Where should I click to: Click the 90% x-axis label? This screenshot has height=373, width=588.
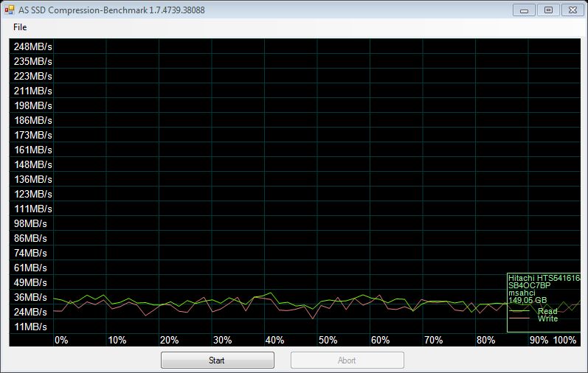(x=539, y=340)
